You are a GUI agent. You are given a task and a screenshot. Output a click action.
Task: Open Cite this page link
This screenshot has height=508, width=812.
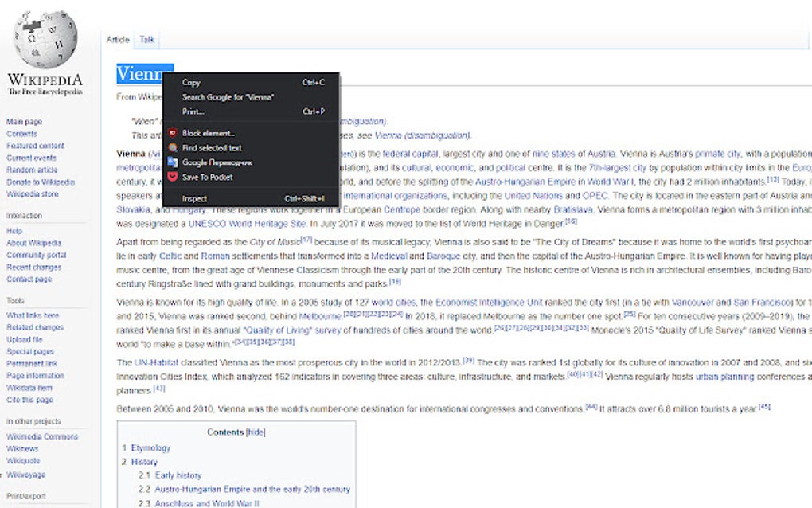(29, 400)
